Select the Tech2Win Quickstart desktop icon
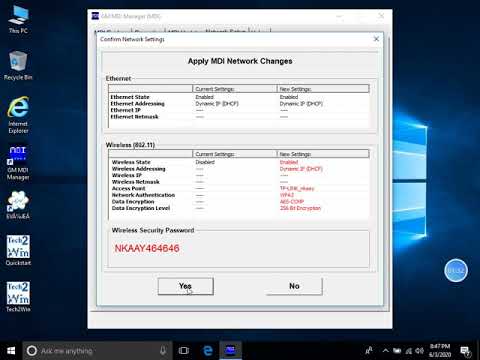480x360 pixels. (x=18, y=250)
